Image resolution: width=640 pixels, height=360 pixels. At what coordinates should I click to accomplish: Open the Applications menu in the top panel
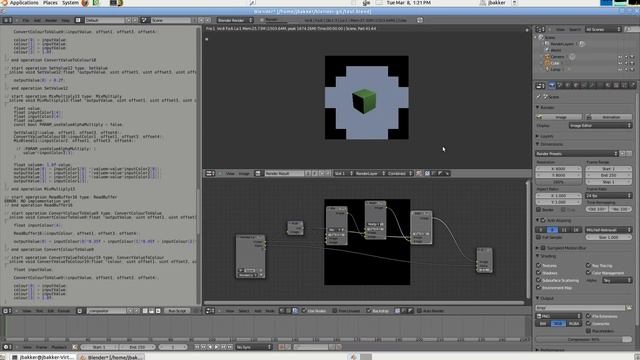(x=24, y=3)
